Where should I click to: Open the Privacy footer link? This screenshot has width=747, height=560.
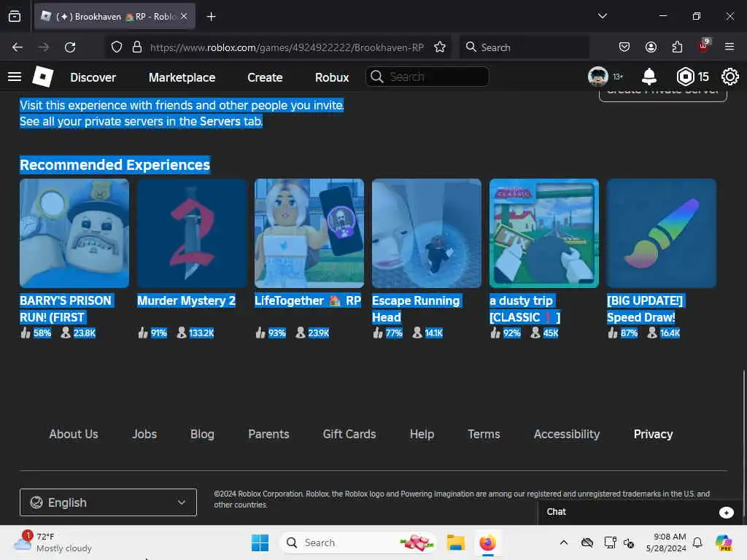pos(653,435)
